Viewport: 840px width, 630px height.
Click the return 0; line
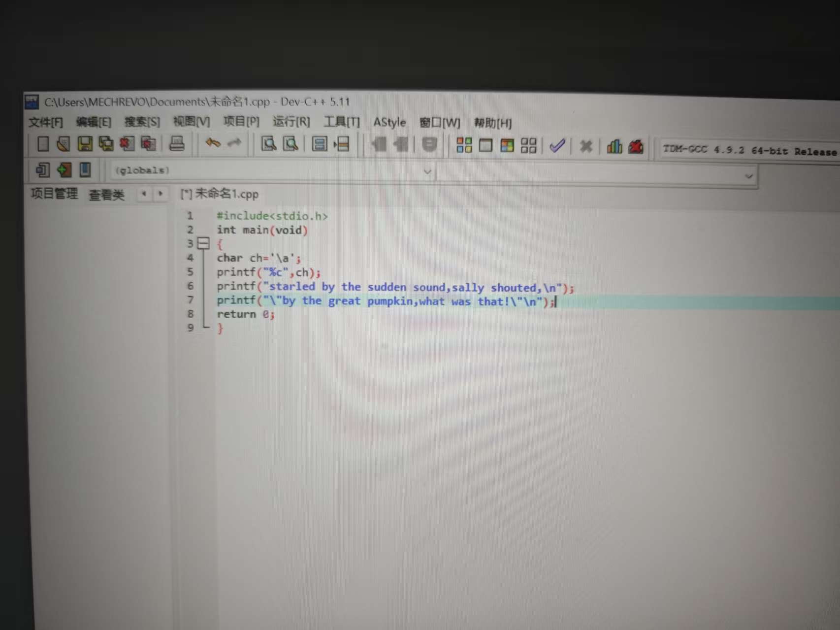point(246,314)
